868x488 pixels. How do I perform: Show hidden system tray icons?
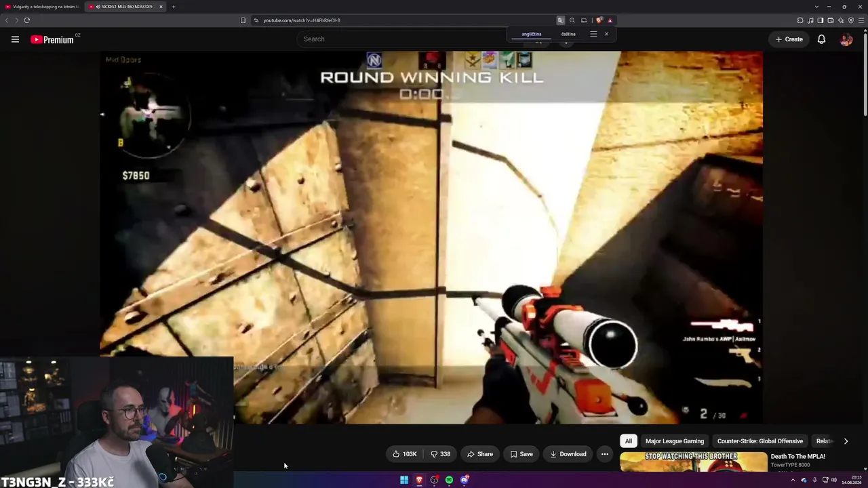(793, 480)
